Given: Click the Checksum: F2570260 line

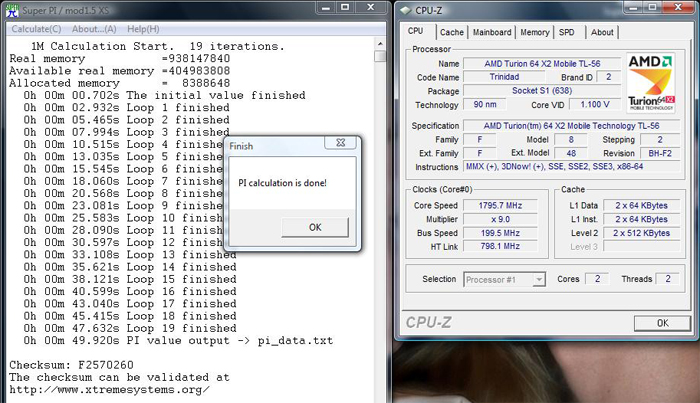Looking at the screenshot, I should coord(71,365).
